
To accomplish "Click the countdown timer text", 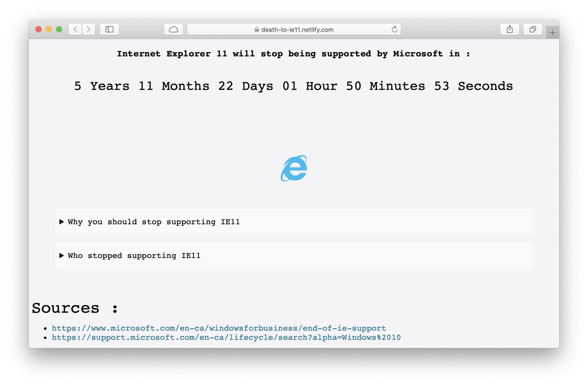I will coord(294,86).
